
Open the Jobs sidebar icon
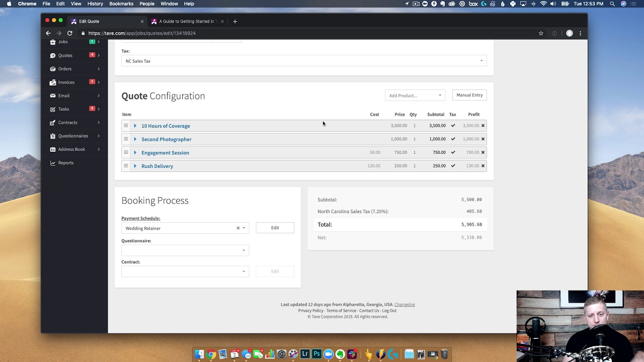53,42
